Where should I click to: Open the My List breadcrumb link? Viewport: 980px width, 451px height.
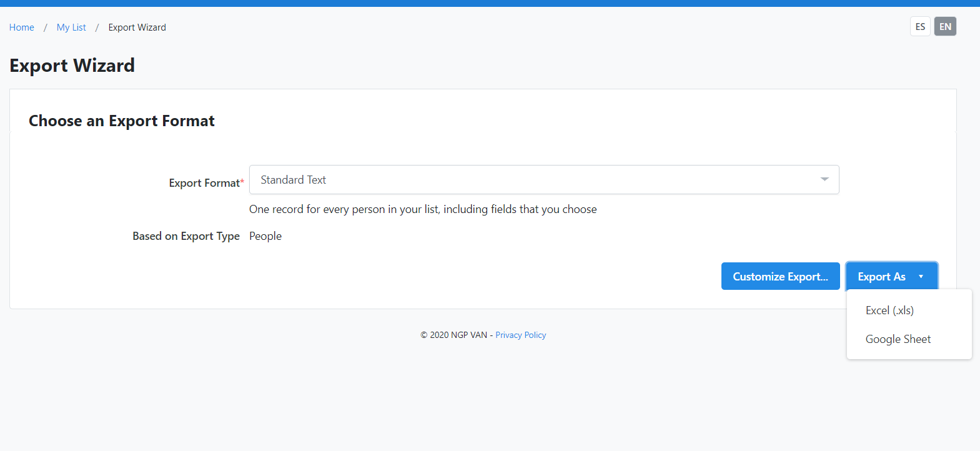click(71, 27)
